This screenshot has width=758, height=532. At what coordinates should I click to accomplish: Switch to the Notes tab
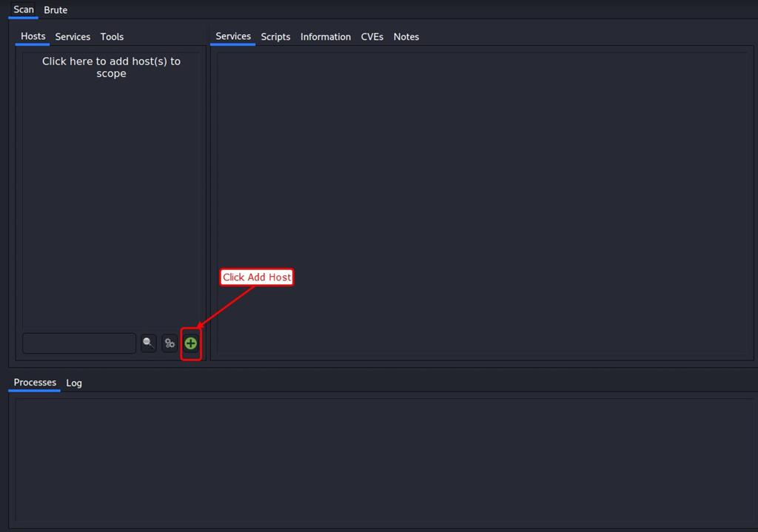coord(406,36)
